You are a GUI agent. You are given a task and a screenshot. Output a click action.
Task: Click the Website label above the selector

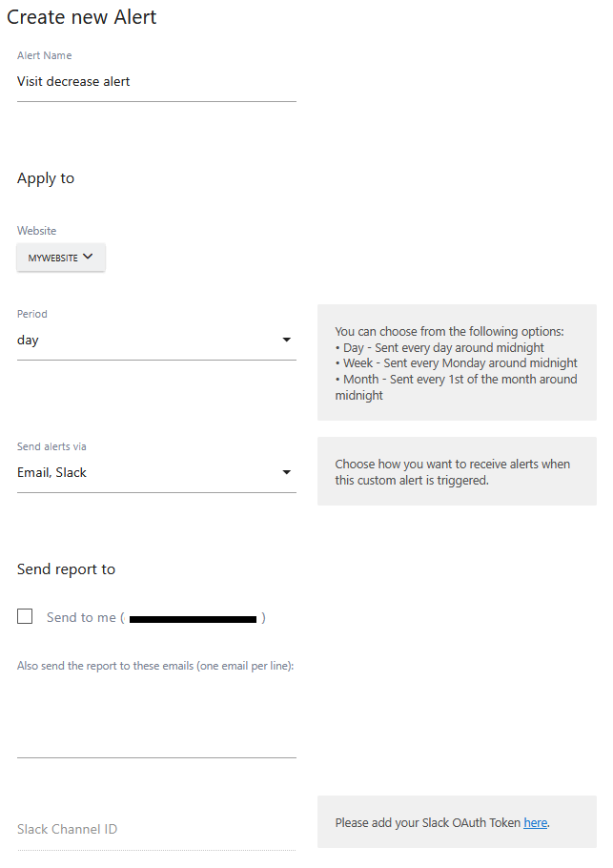click(36, 231)
